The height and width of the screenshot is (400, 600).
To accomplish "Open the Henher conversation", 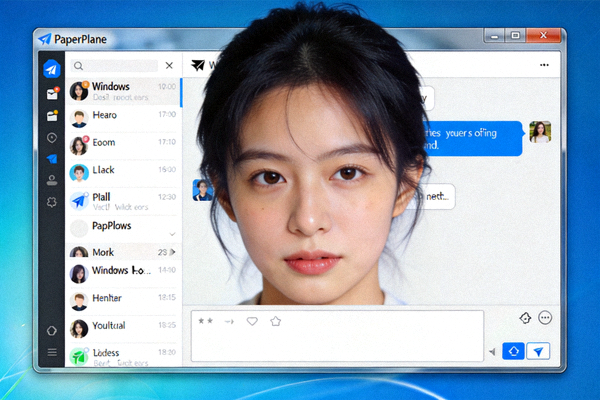I will point(123,301).
